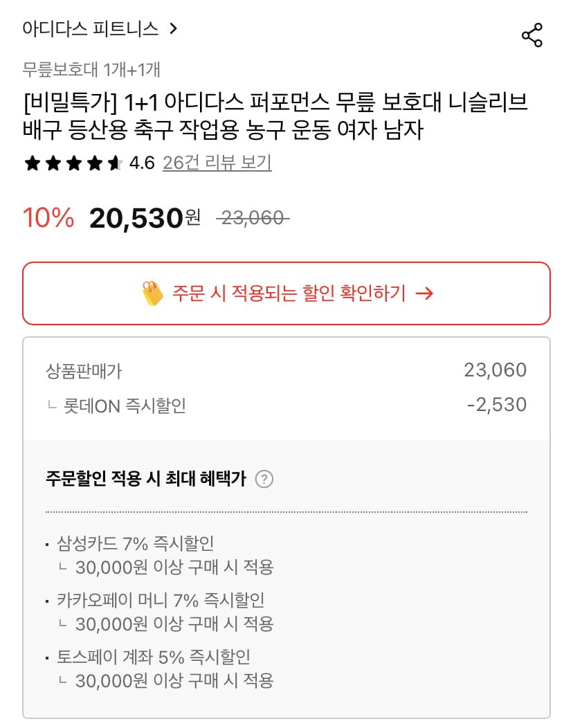Choose the 카카오페이 머니 7% 즉시할인 benefit
The image size is (573, 728).
coord(161,600)
